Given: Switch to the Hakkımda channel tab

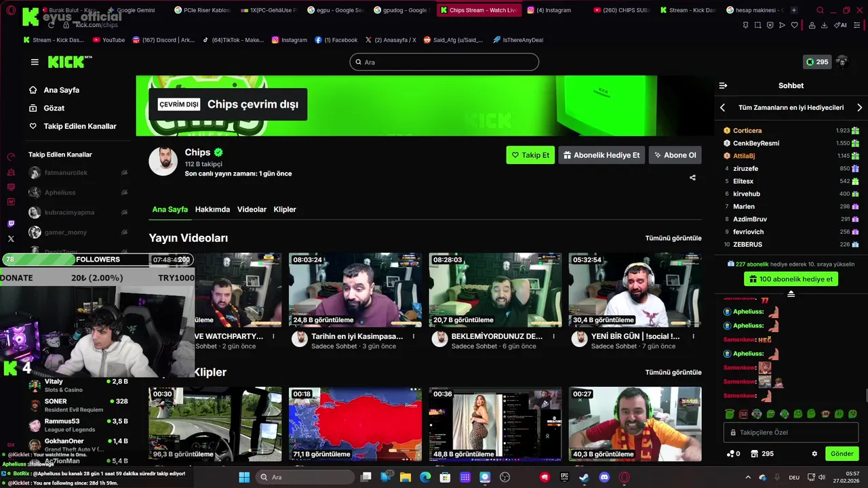Looking at the screenshot, I should (212, 209).
